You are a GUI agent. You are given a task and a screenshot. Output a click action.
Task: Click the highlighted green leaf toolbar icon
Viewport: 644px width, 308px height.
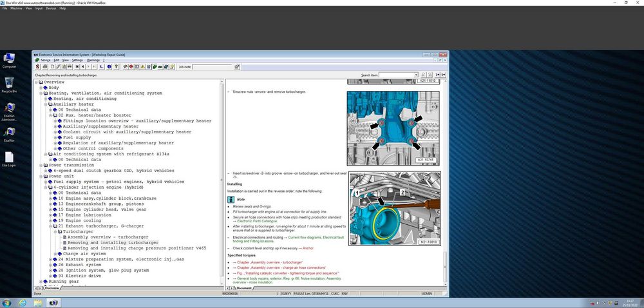(155, 66)
